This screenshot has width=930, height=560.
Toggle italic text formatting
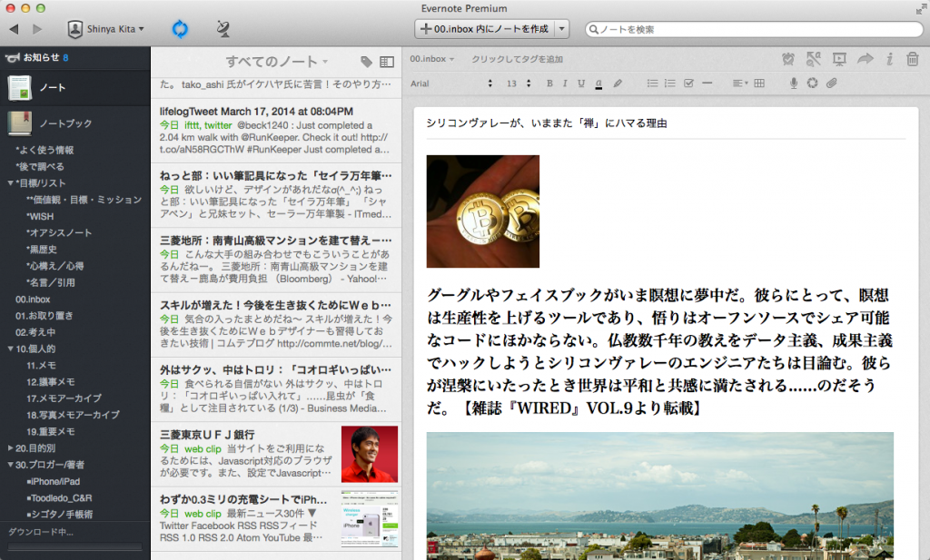[x=566, y=84]
